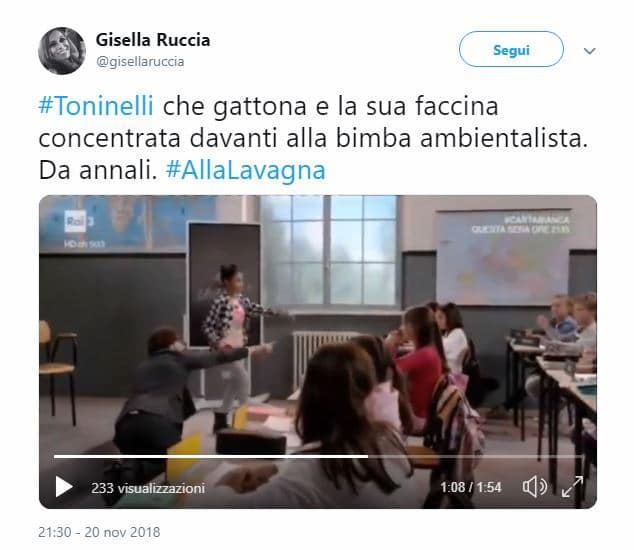634x550 pixels.
Task: Open the tweet options chevron menu
Action: 590,51
